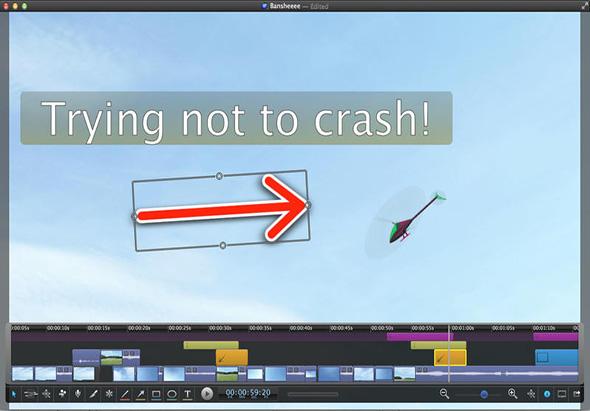Screen dimensions: 590x411
Task: Activate the razor blade cut tool
Action: pos(93,394)
